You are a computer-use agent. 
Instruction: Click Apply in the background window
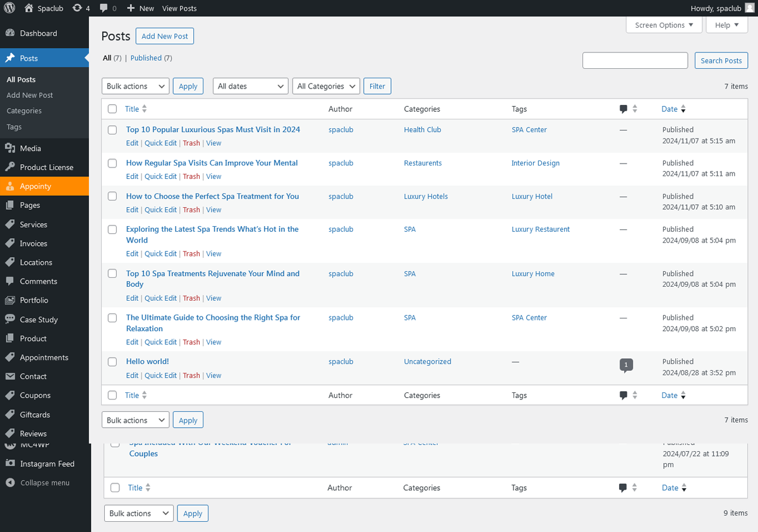(x=193, y=514)
